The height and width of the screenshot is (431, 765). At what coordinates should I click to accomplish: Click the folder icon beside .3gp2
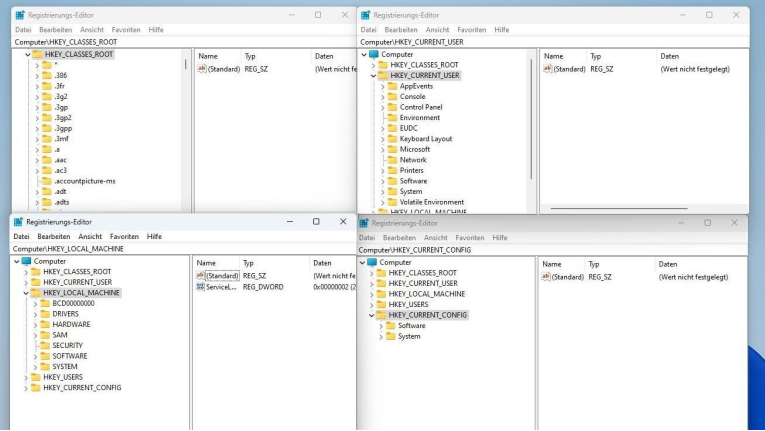pyautogui.click(x=47, y=118)
